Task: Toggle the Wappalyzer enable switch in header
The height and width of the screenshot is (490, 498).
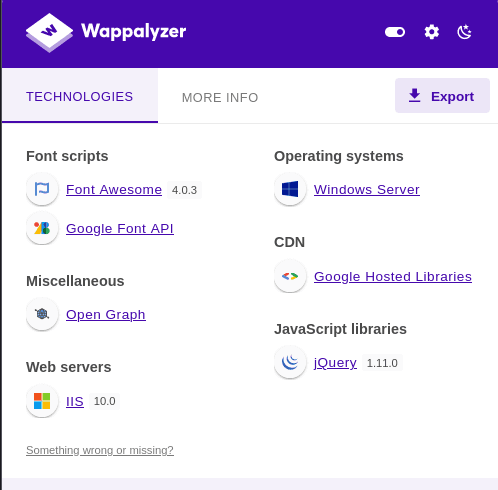Action: [x=395, y=32]
